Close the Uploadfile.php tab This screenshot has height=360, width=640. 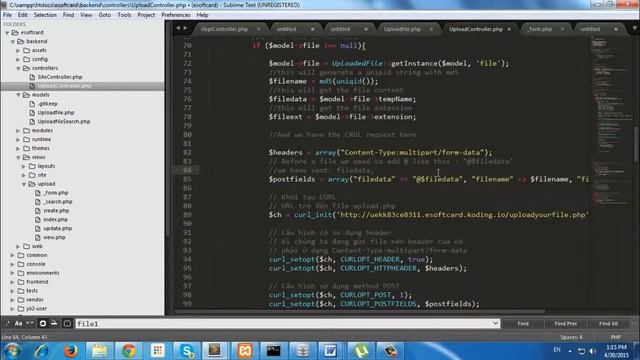coord(431,29)
